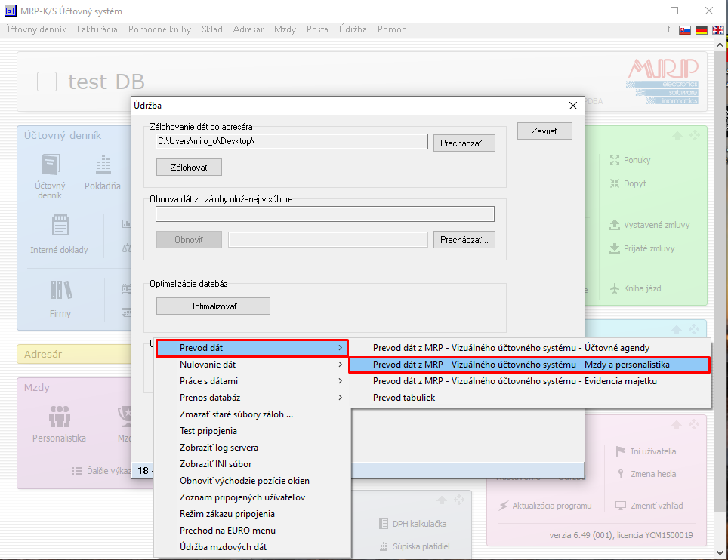Click the small up arrow beside the flags
728x560 pixels.
(x=668, y=29)
